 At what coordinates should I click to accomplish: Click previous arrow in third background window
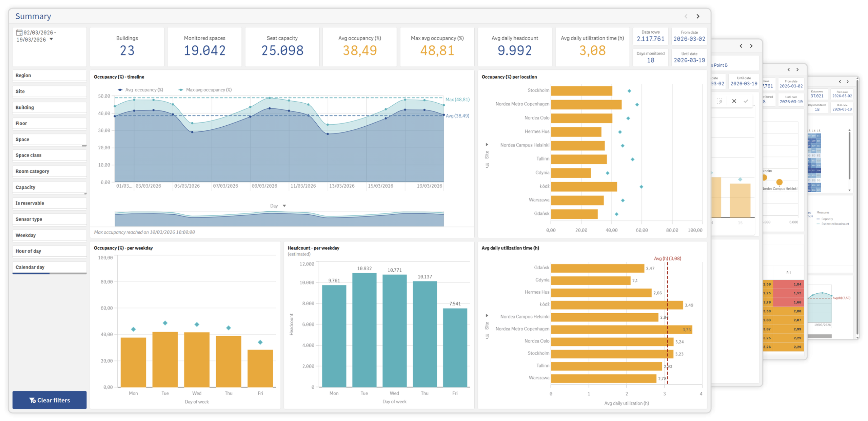(x=789, y=69)
